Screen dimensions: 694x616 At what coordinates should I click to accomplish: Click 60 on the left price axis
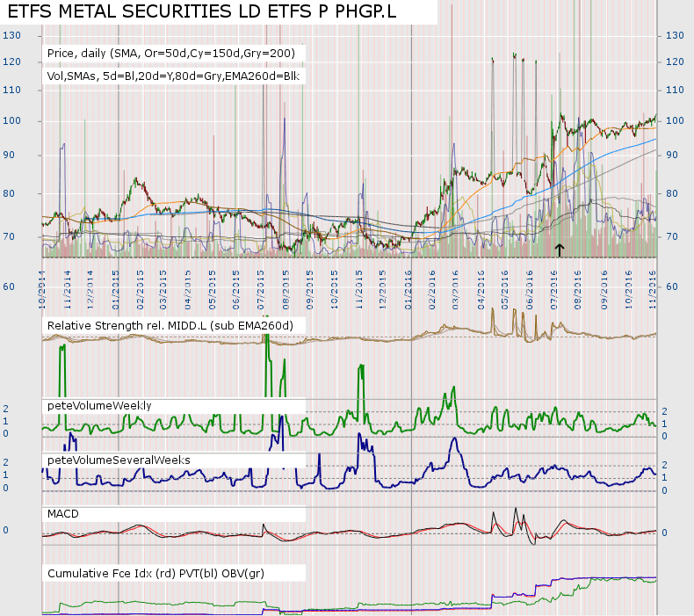pos(9,286)
